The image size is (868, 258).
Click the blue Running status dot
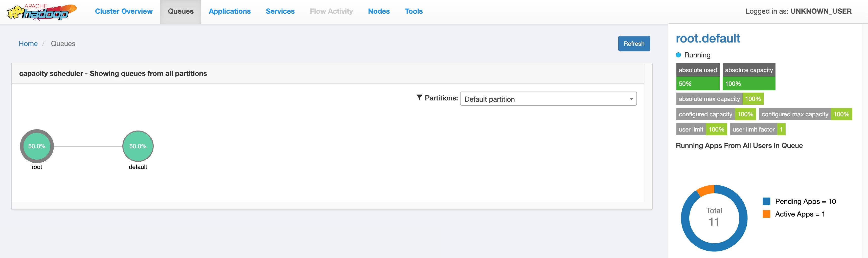[x=678, y=55]
